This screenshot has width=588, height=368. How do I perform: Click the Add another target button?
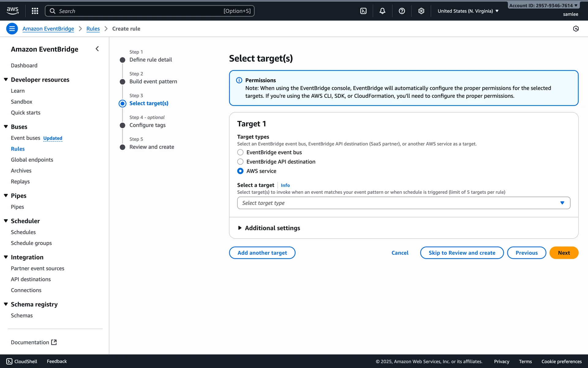coord(262,253)
